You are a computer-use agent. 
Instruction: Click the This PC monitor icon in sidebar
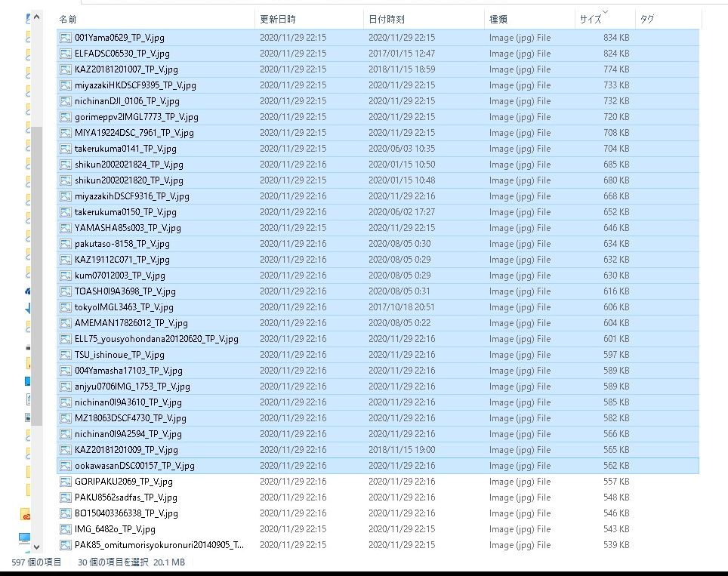coord(26,539)
